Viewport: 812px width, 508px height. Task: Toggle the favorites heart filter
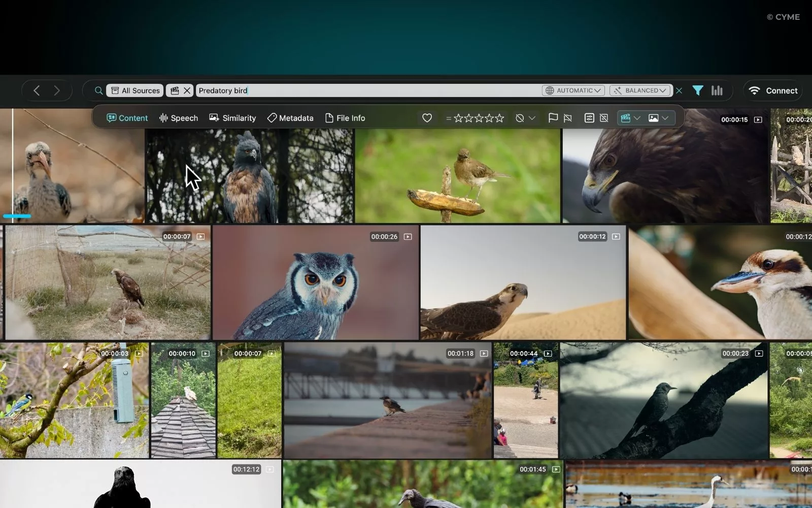(x=427, y=118)
